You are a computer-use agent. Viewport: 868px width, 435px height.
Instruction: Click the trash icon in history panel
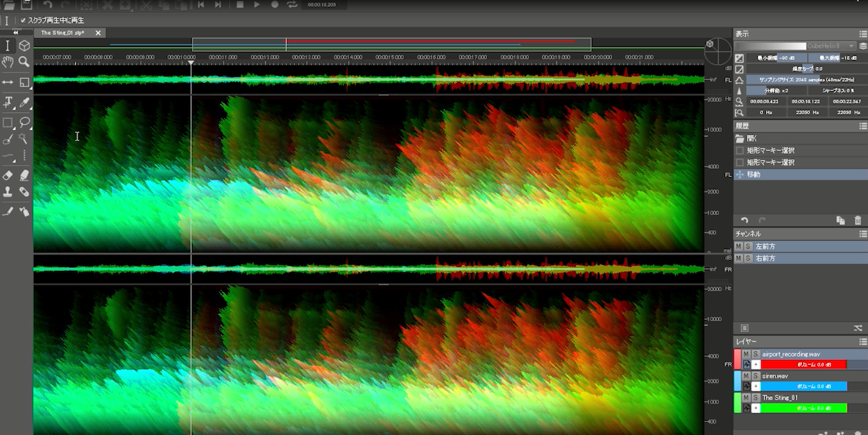857,221
